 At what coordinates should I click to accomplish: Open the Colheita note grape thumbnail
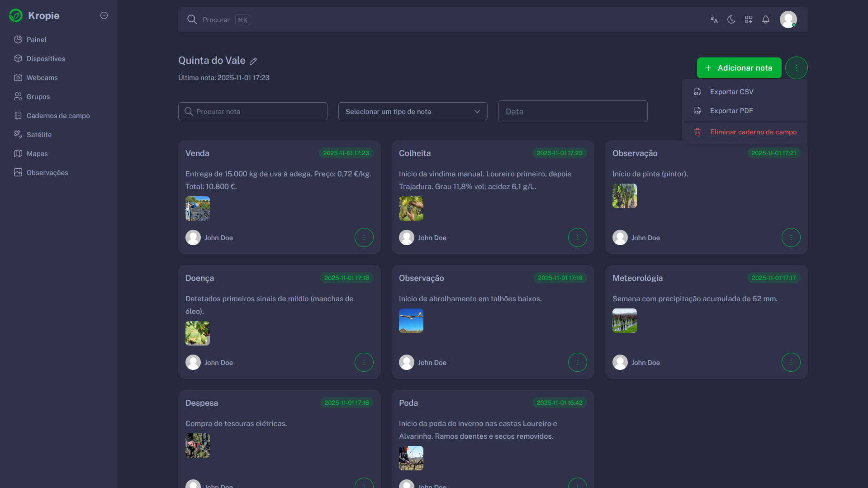[411, 208]
